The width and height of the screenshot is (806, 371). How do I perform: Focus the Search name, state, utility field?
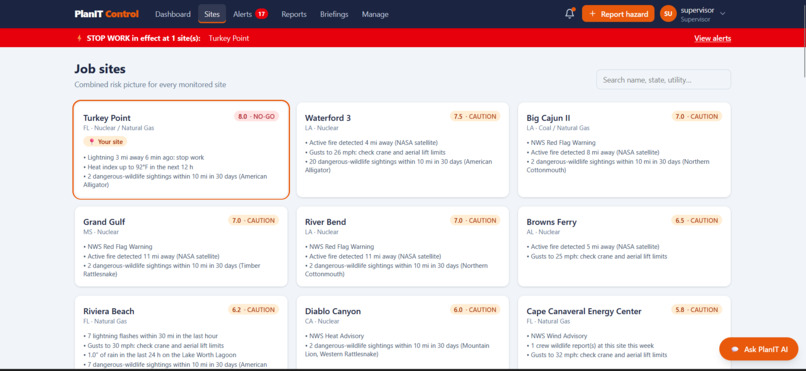[x=663, y=80]
